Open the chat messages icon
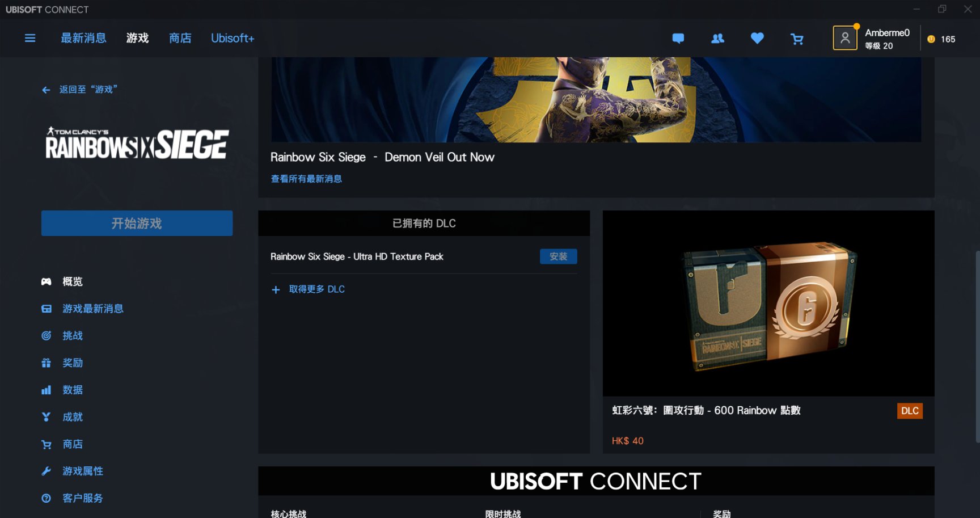 tap(678, 39)
